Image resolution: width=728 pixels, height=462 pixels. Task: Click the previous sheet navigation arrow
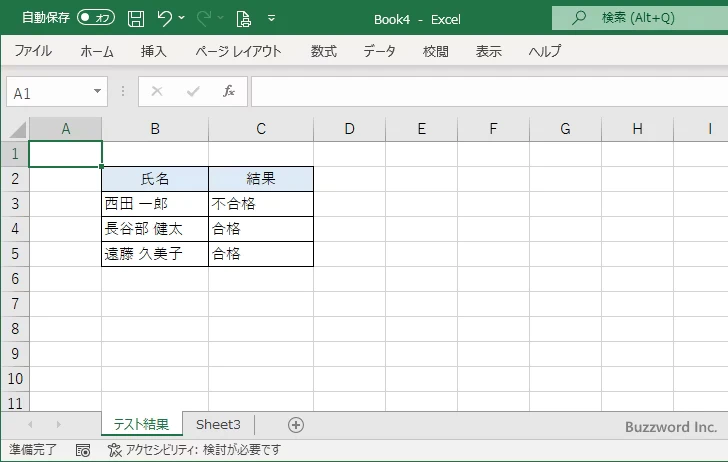click(x=30, y=424)
